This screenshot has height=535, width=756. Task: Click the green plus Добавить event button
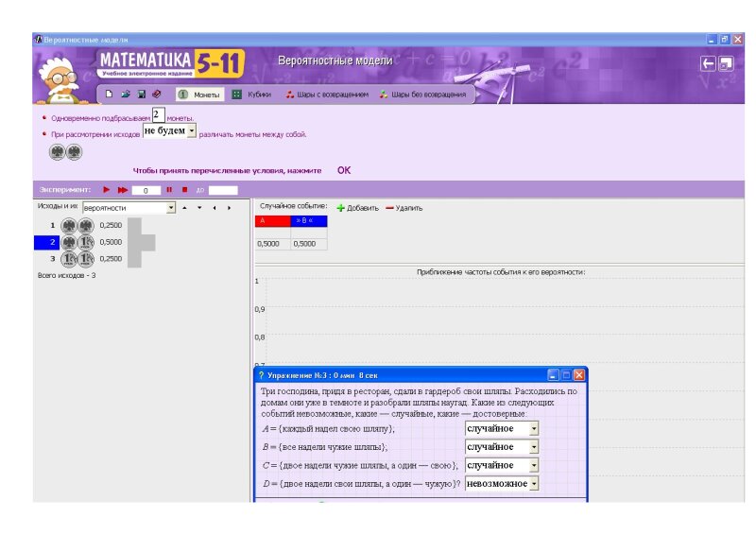[358, 208]
